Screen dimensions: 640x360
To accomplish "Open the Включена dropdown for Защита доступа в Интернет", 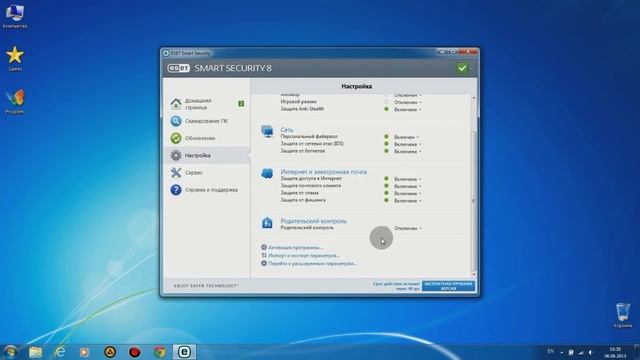I will click(408, 179).
